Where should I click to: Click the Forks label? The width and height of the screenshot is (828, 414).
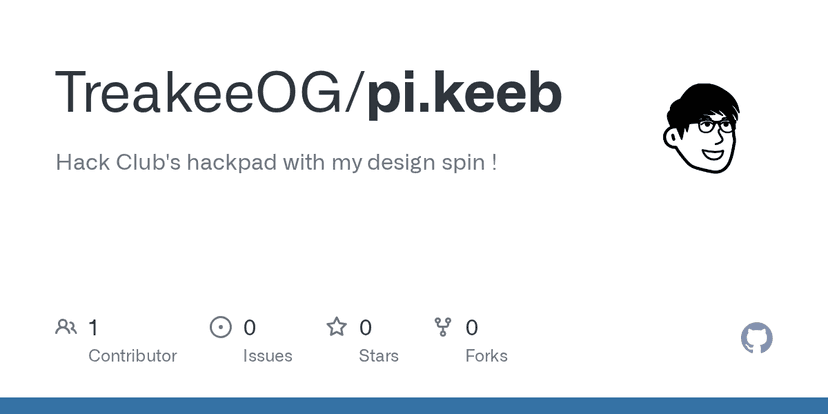486,356
